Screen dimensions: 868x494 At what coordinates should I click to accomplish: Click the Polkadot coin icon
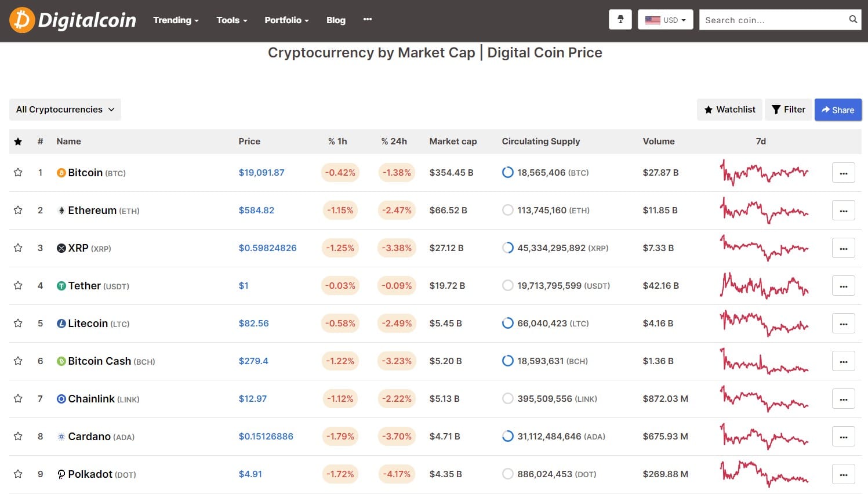click(61, 474)
